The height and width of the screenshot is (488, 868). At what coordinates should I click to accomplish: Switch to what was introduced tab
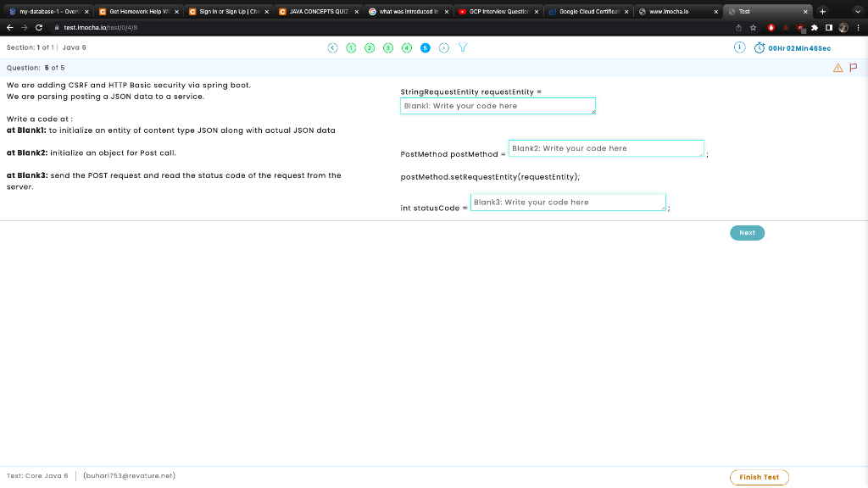tap(408, 12)
